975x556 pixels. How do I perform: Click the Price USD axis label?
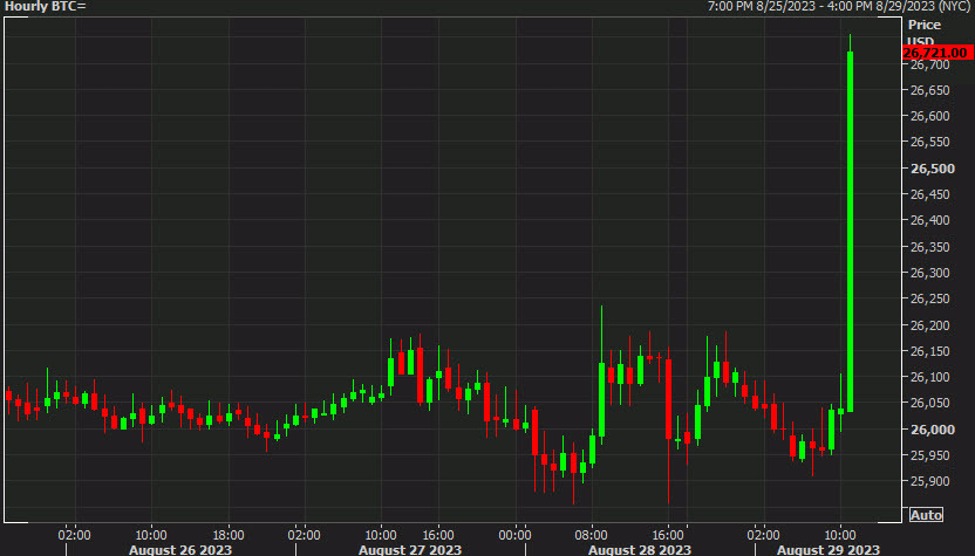(924, 32)
